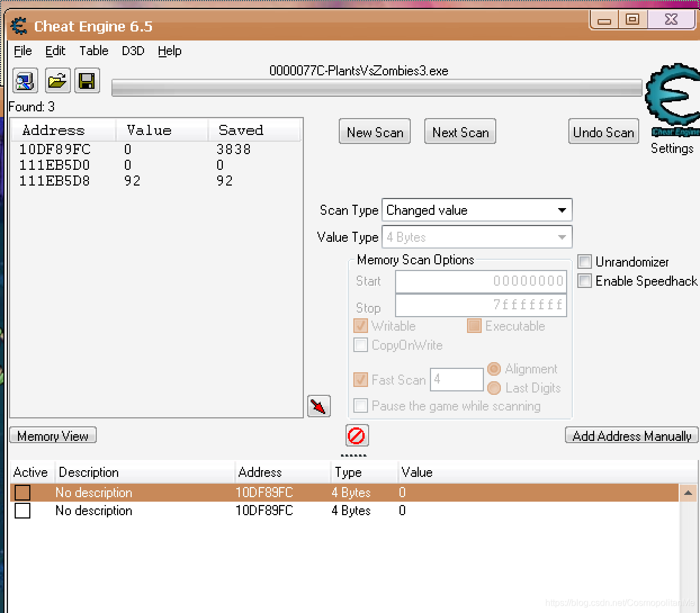
Task: Click the process name 0000077C-PlantsVsZombies3.exe
Action: (x=359, y=71)
